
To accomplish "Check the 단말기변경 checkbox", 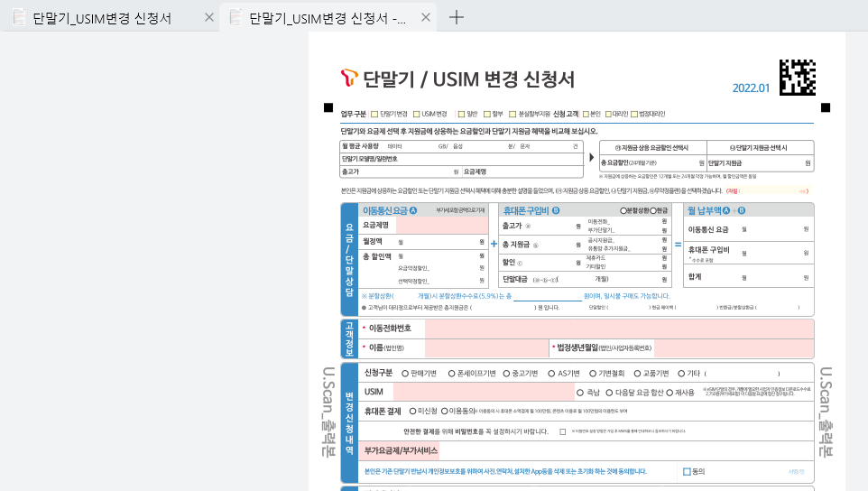I will 374,114.
